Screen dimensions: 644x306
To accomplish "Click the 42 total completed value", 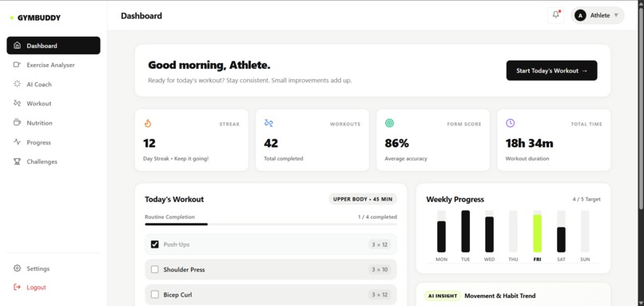I will click(x=271, y=143).
